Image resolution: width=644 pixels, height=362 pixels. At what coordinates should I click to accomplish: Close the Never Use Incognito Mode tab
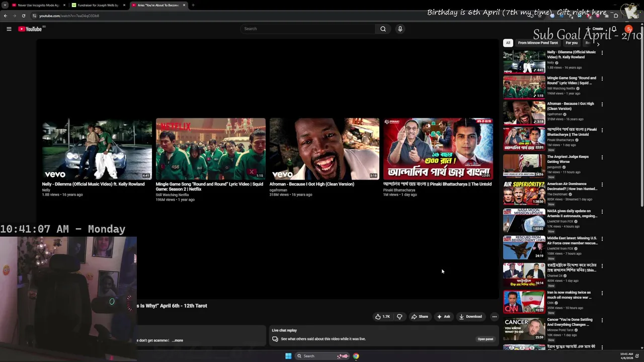pyautogui.click(x=64, y=5)
